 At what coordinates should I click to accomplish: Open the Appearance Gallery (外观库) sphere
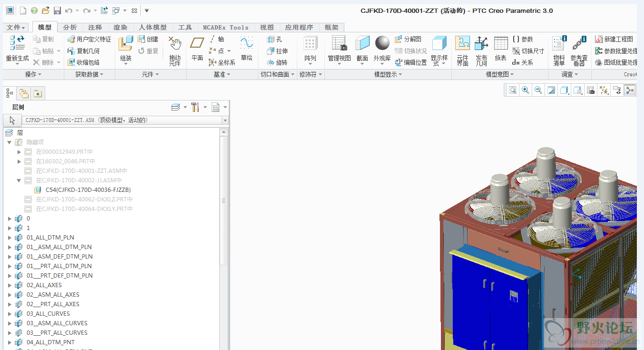click(382, 43)
